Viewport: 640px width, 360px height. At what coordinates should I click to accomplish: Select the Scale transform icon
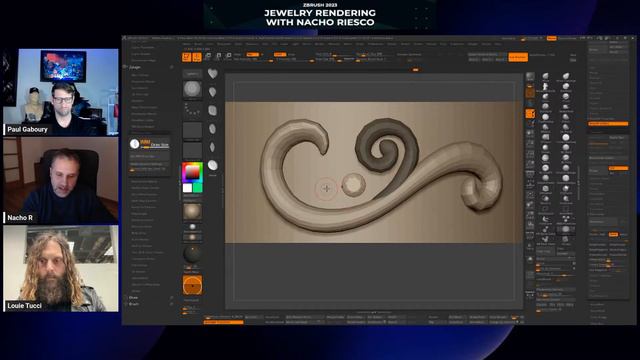[x=218, y=56]
